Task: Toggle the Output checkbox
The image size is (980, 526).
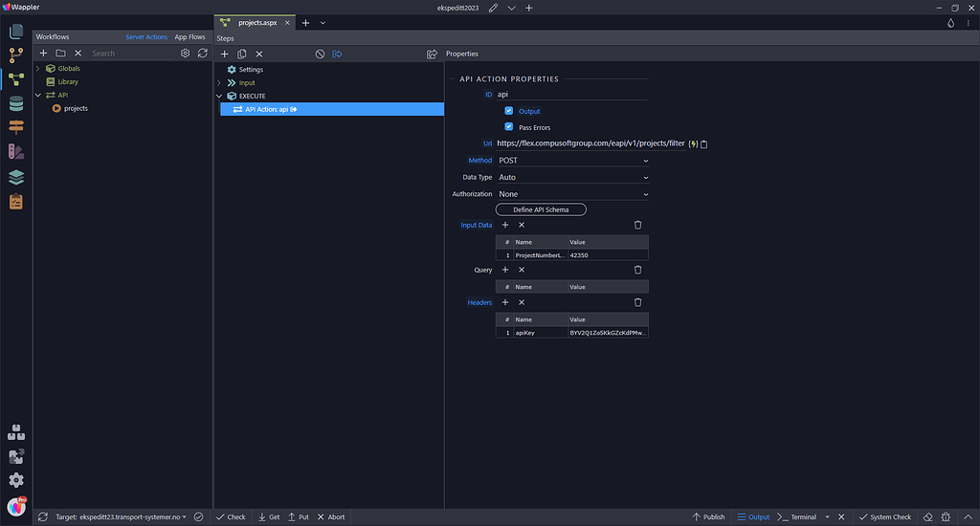Action: [509, 111]
